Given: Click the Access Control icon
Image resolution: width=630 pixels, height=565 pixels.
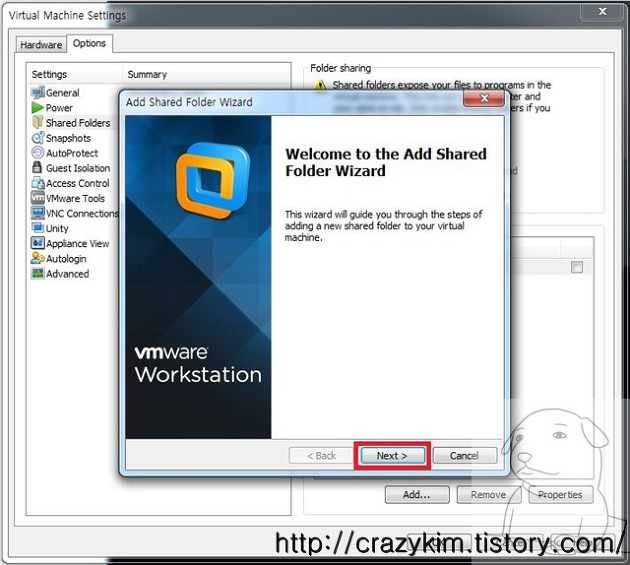Looking at the screenshot, I should tap(38, 183).
